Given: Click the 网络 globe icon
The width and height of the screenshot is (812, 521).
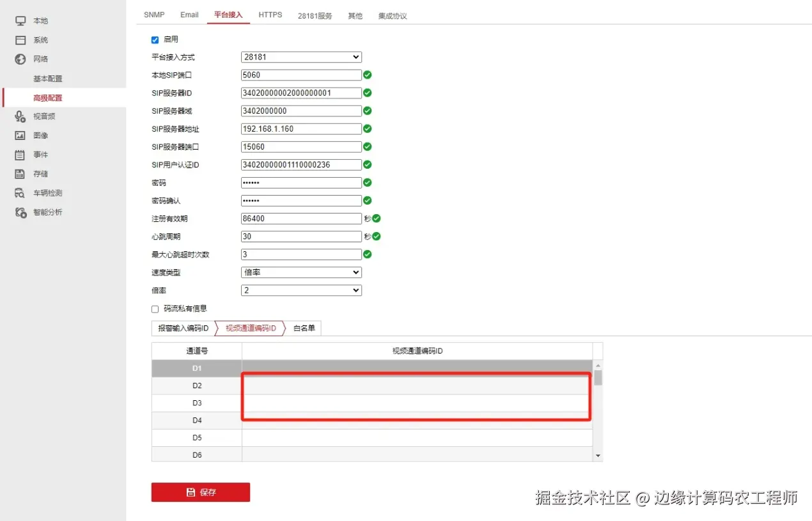Looking at the screenshot, I should click(x=20, y=59).
